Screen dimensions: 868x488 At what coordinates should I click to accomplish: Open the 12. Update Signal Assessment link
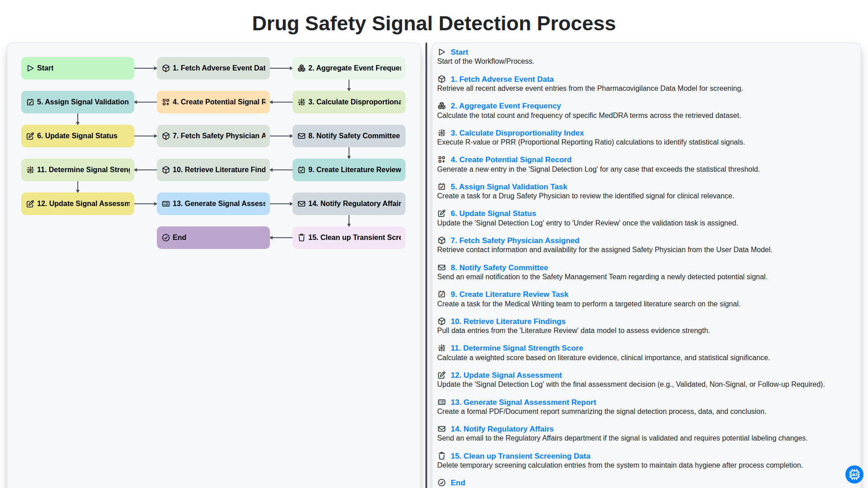click(x=506, y=375)
